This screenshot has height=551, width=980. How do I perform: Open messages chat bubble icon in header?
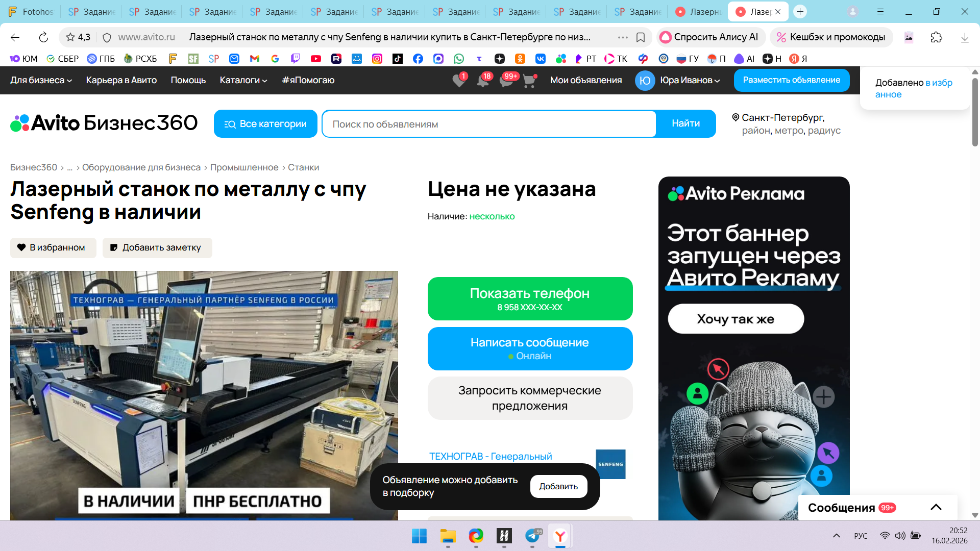click(506, 81)
